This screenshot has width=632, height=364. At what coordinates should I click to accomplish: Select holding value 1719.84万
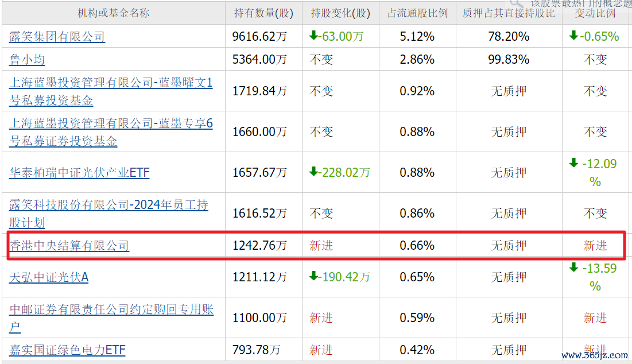(259, 91)
